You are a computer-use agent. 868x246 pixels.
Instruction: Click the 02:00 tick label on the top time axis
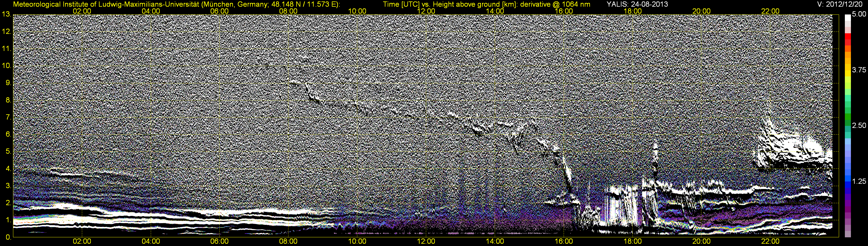tap(82, 11)
